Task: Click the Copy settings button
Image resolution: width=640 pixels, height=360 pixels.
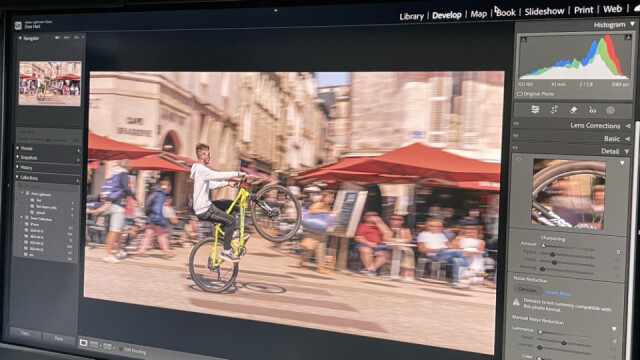Action: [x=25, y=333]
